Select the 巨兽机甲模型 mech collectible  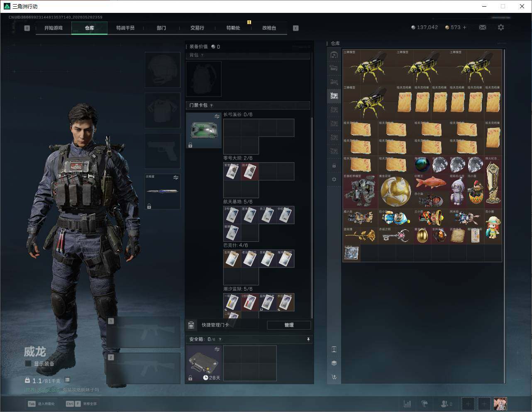tap(360, 191)
